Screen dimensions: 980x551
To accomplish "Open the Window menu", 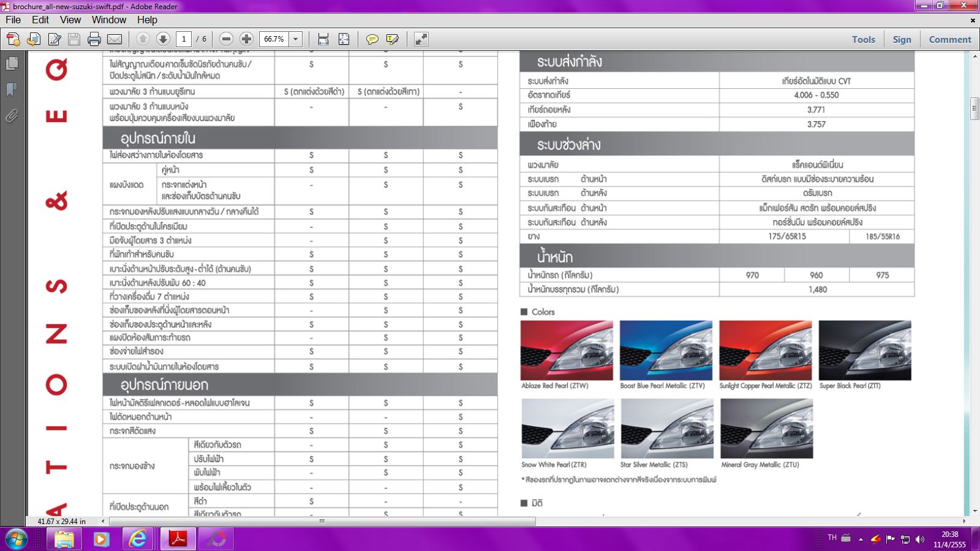I will point(109,20).
